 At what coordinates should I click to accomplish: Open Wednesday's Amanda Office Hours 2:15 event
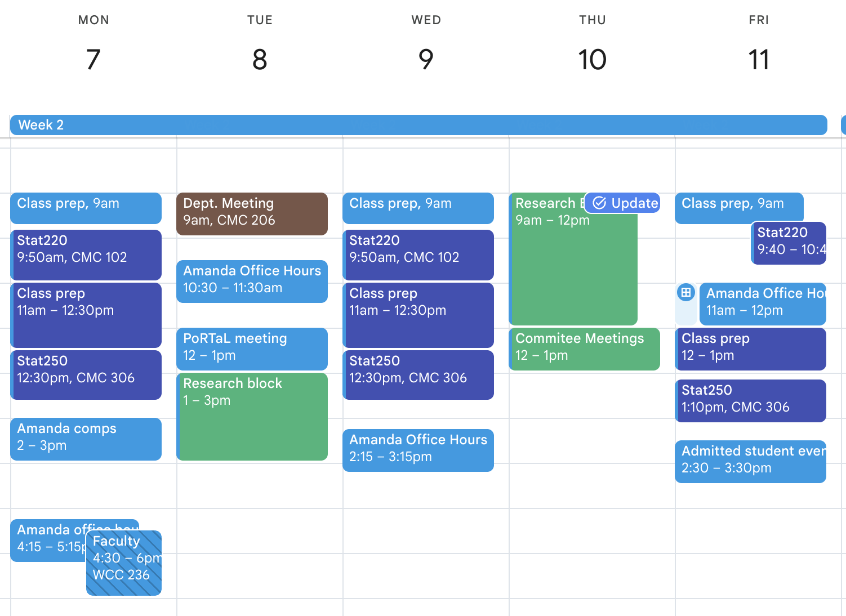(418, 450)
